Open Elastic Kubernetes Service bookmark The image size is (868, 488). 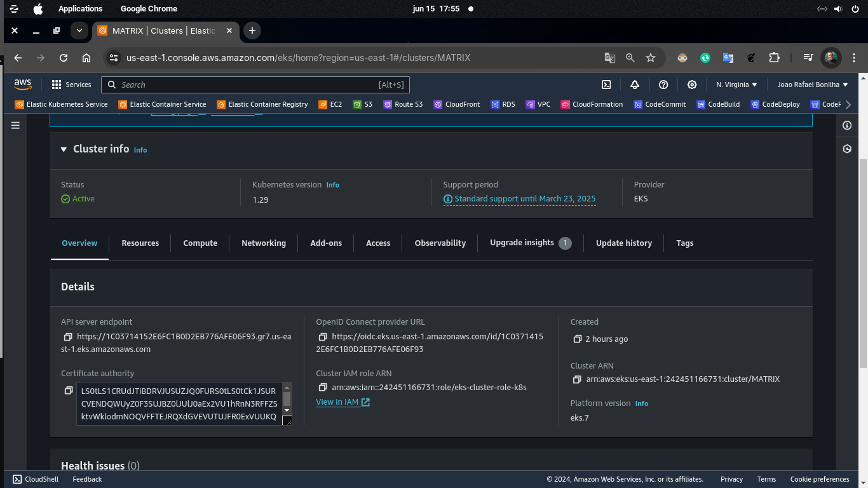click(62, 104)
